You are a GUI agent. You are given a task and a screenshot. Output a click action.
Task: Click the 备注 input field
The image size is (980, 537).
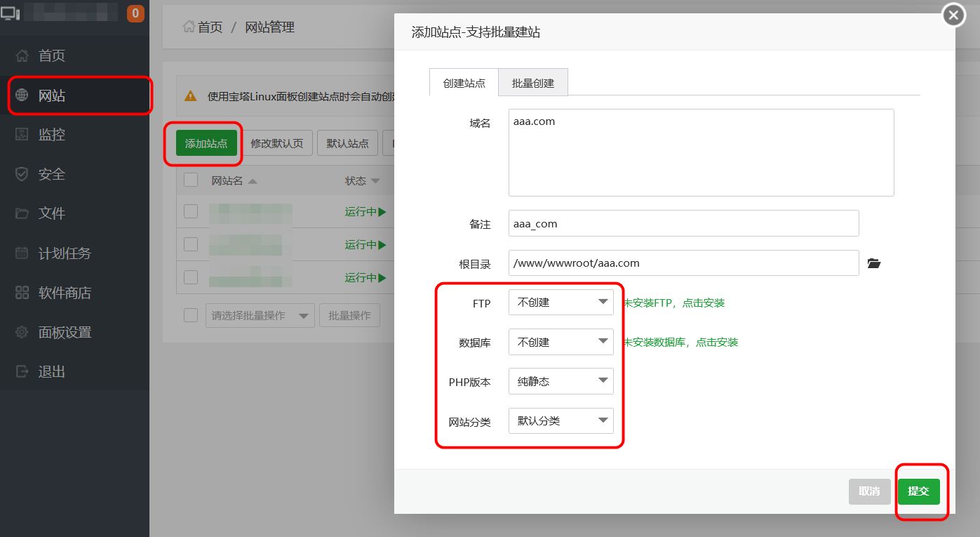683,224
